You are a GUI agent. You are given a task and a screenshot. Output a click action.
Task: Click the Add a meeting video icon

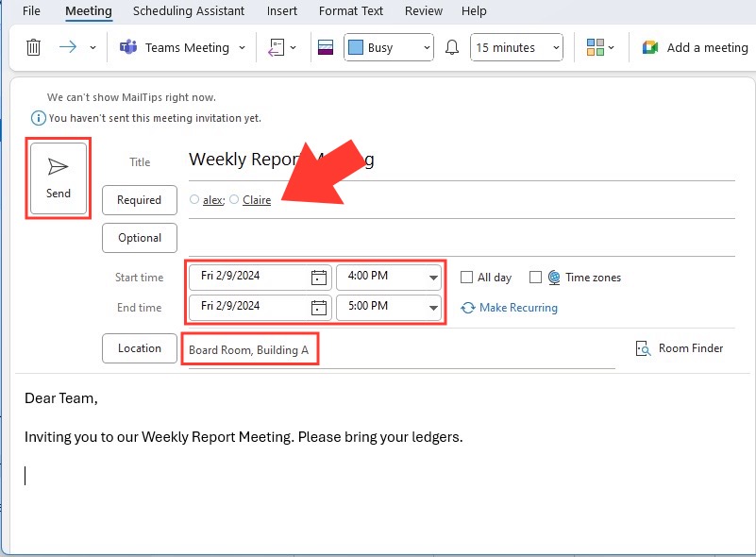point(650,47)
